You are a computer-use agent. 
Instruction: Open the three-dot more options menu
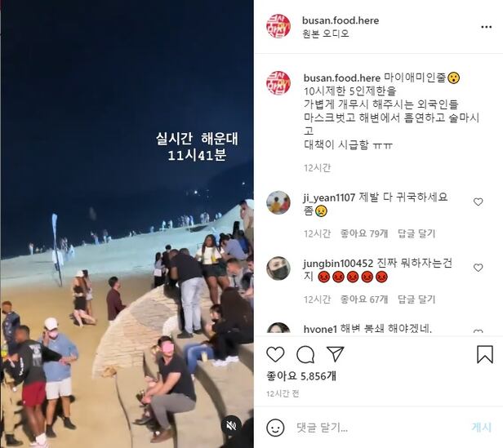pyautogui.click(x=487, y=27)
